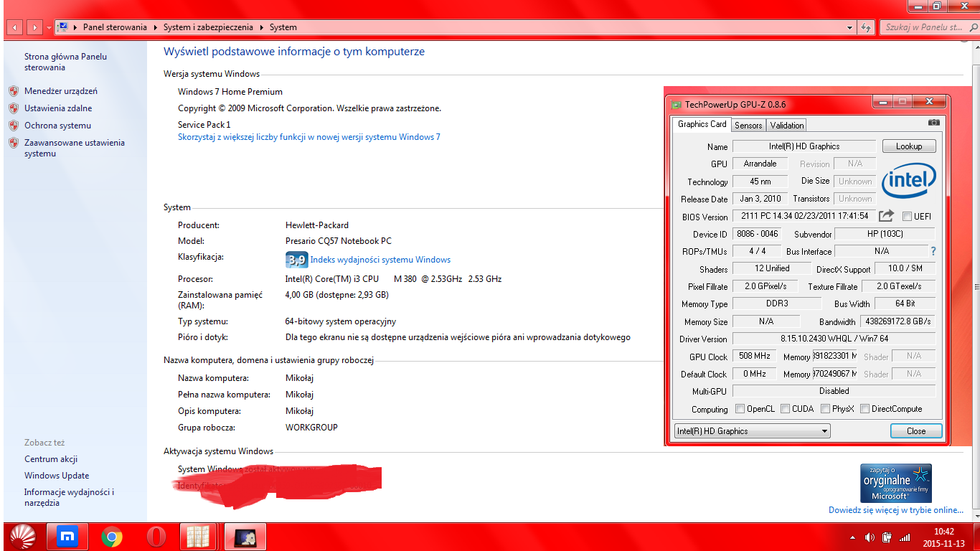Refresh the Control Panel address bar
The height and width of the screenshot is (551, 980).
click(867, 27)
